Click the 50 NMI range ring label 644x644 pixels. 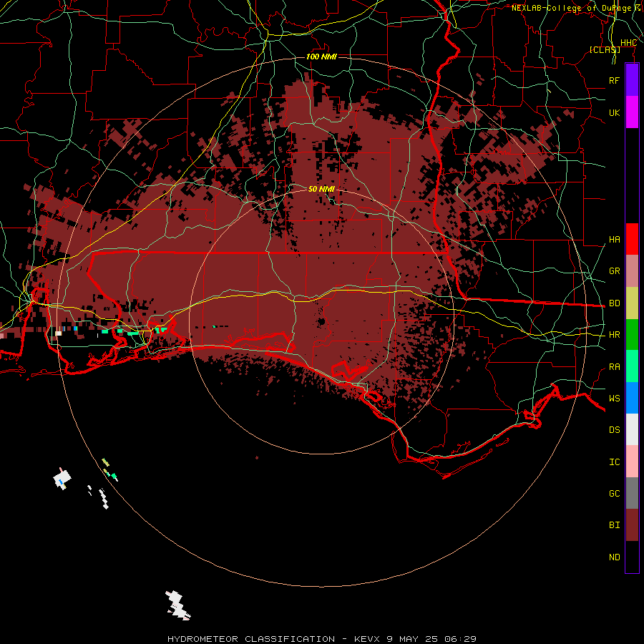tap(321, 189)
